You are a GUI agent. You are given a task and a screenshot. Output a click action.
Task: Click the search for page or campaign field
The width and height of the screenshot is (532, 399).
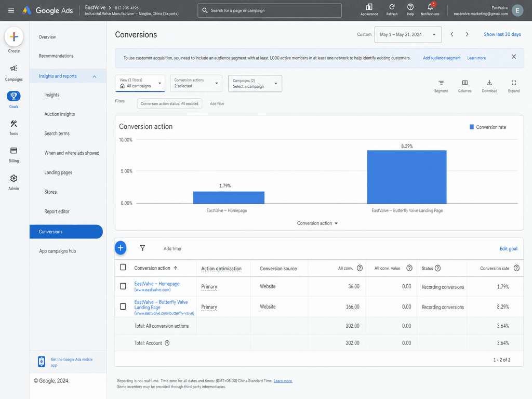click(270, 10)
